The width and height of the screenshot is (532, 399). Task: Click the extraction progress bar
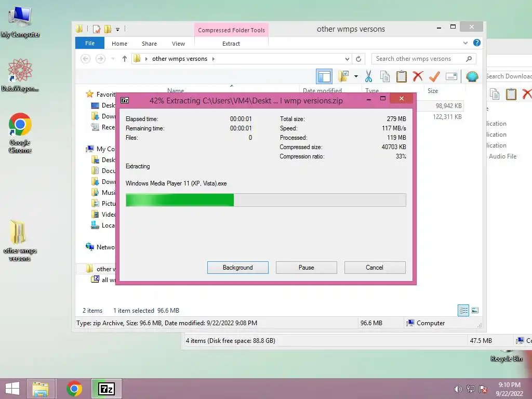[x=265, y=200]
